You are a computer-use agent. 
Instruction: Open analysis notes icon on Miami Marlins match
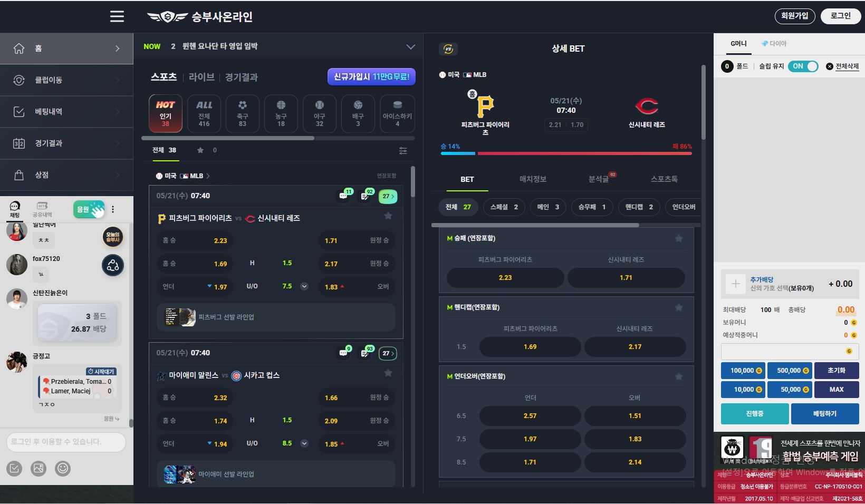[366, 353]
